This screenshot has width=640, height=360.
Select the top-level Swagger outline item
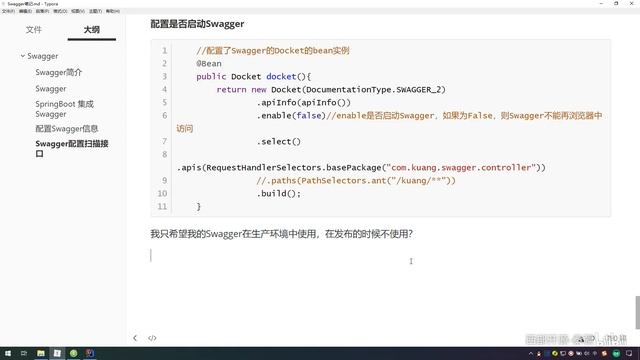(42, 56)
